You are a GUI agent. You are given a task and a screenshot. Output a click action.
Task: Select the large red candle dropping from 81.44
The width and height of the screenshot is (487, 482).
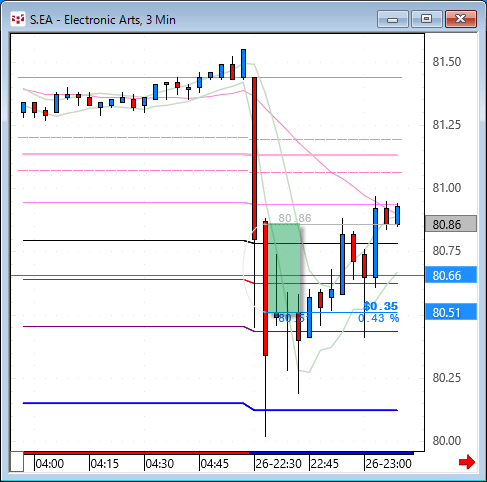coord(255,158)
